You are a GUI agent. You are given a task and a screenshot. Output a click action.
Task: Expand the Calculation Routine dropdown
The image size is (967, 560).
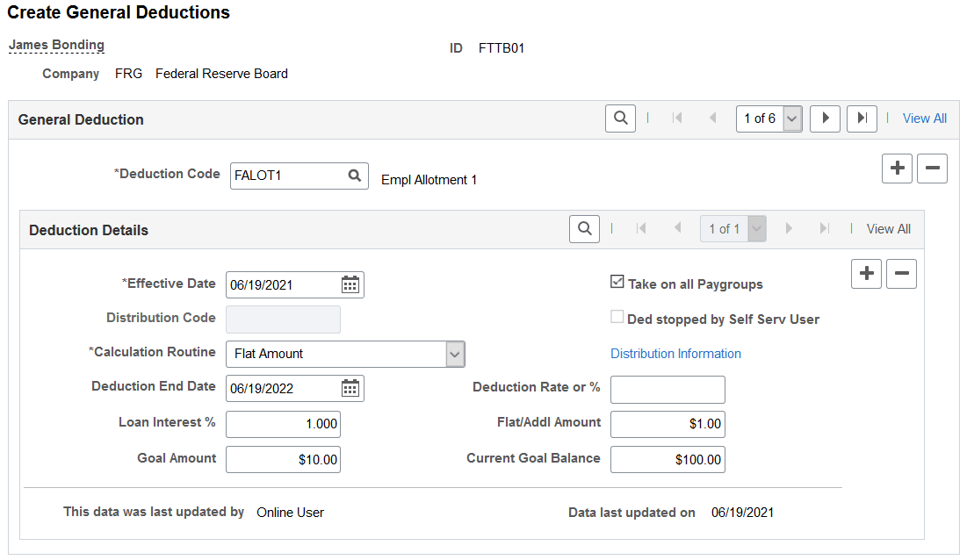(x=454, y=355)
